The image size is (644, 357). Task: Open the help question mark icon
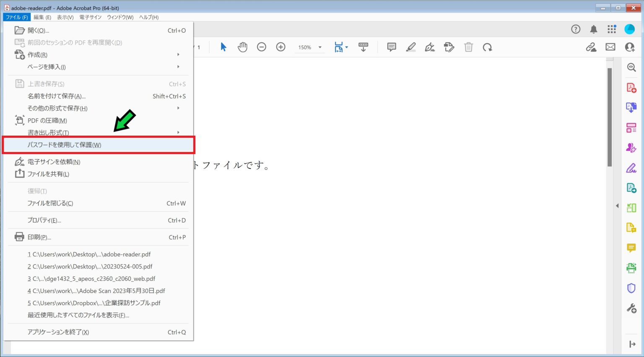[576, 29]
